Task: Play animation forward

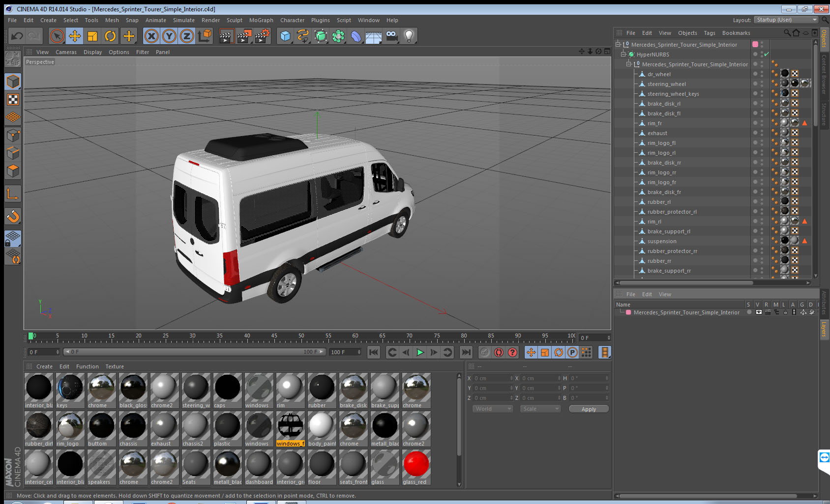Action: point(420,352)
